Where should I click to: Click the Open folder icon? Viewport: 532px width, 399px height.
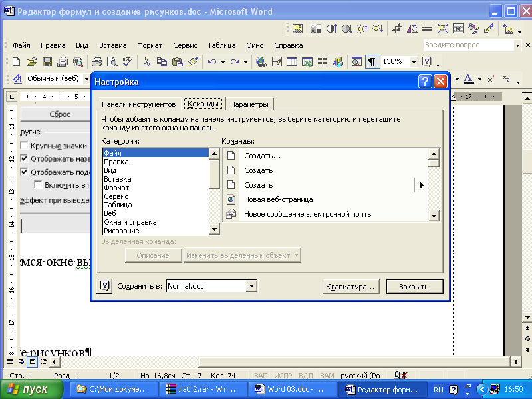(x=31, y=62)
